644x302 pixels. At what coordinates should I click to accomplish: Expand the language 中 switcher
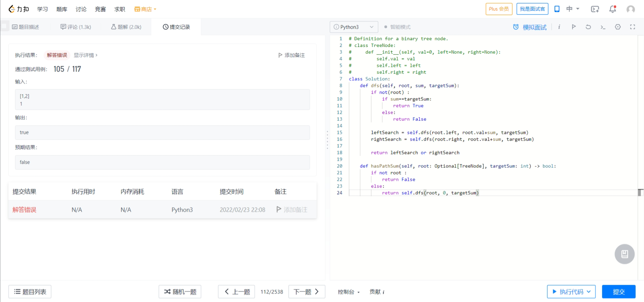click(x=572, y=9)
